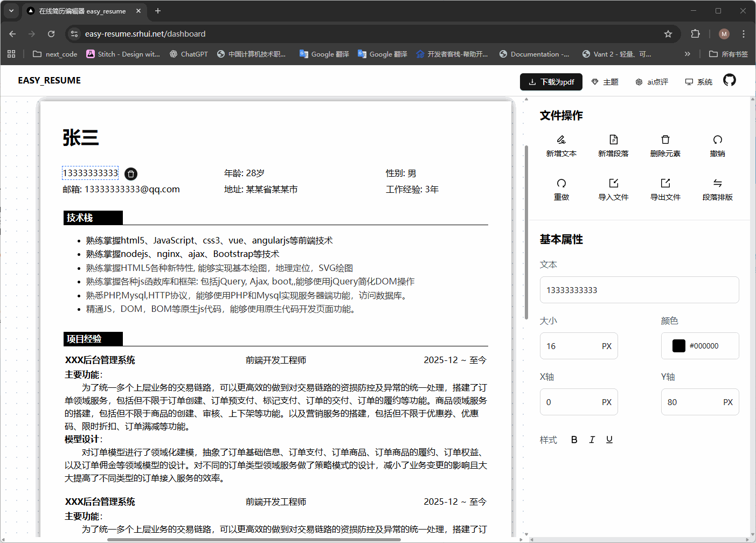This screenshot has width=756, height=543.
Task: Bookmark this page with star icon
Action: pos(668,33)
